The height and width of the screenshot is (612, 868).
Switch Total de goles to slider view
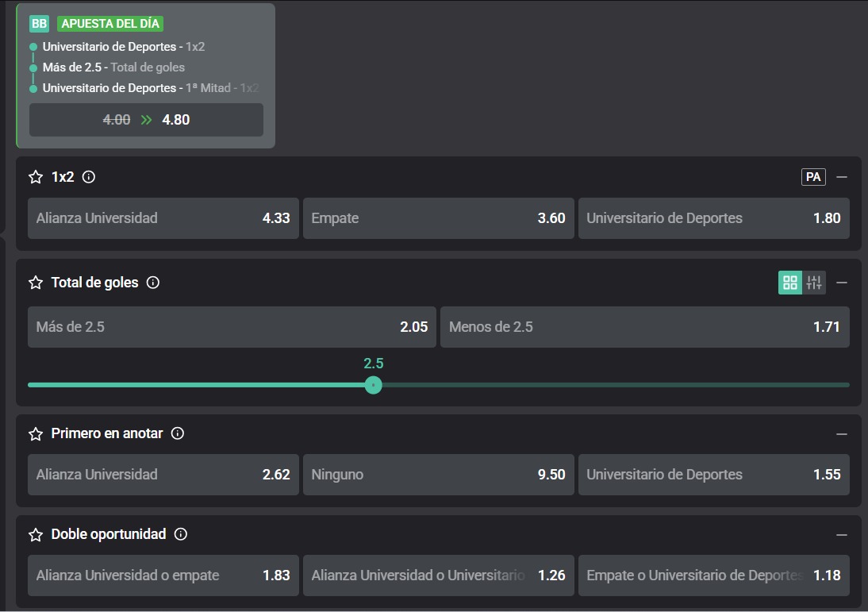(x=814, y=283)
